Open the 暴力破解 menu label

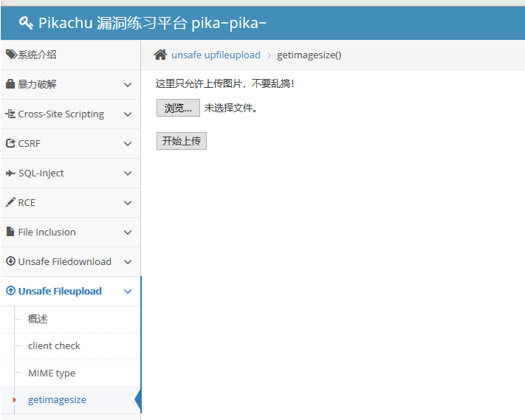(37, 84)
